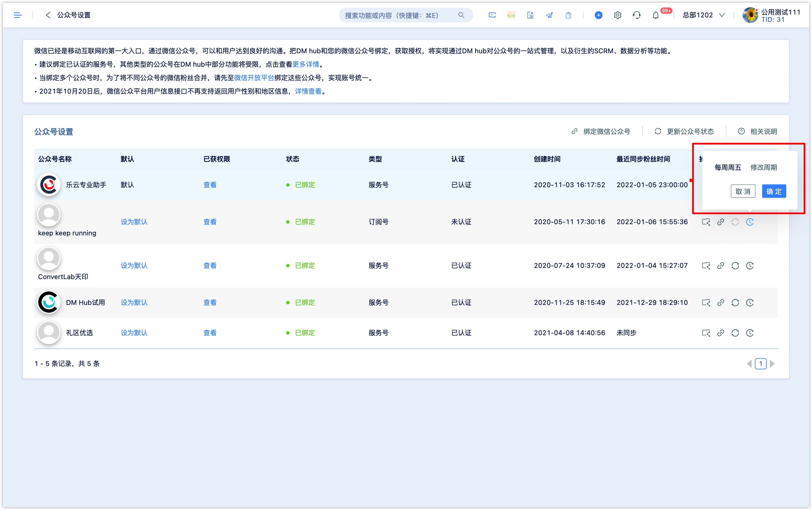View permissions 查看 for keep keep running
Viewport: 812px width, 510px height.
coord(210,222)
